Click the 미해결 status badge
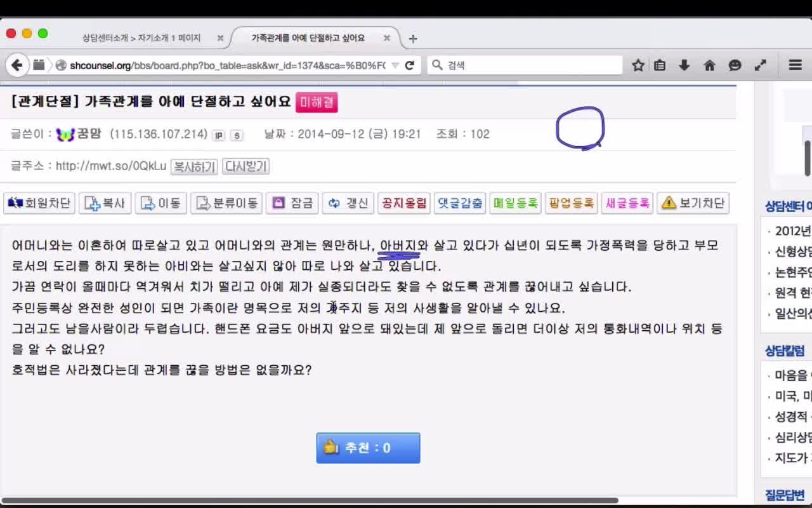The width and height of the screenshot is (812, 508). pyautogui.click(x=317, y=102)
